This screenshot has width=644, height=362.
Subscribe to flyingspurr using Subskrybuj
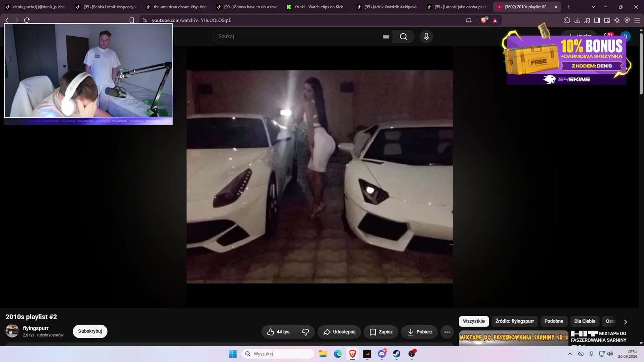point(90,331)
